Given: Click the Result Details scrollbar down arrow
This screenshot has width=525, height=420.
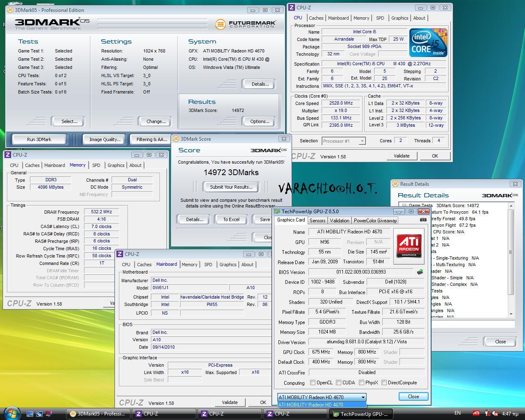Looking at the screenshot, I should point(511,314).
